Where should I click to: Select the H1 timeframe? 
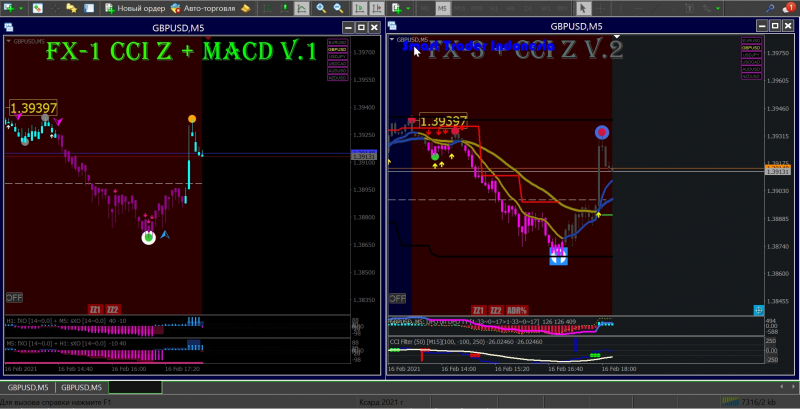pos(494,9)
